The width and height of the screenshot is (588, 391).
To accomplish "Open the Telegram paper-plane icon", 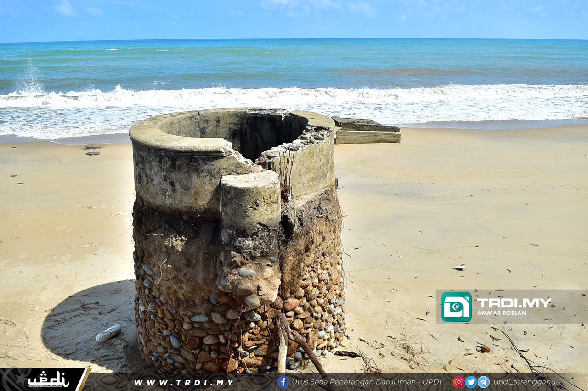I will 483,382.
